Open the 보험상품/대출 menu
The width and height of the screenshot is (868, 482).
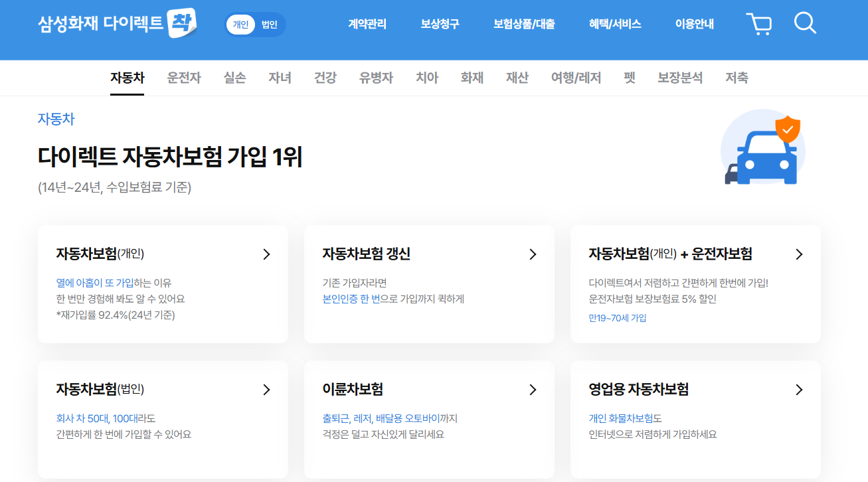[x=524, y=24]
